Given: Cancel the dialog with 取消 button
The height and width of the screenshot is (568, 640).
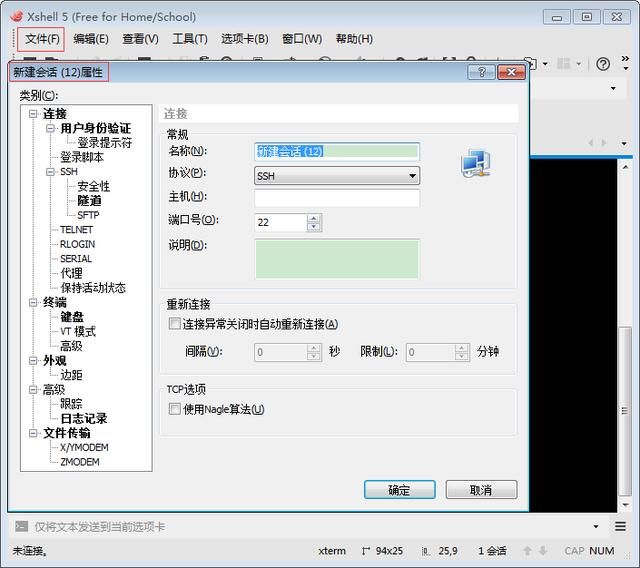Looking at the screenshot, I should (x=481, y=489).
